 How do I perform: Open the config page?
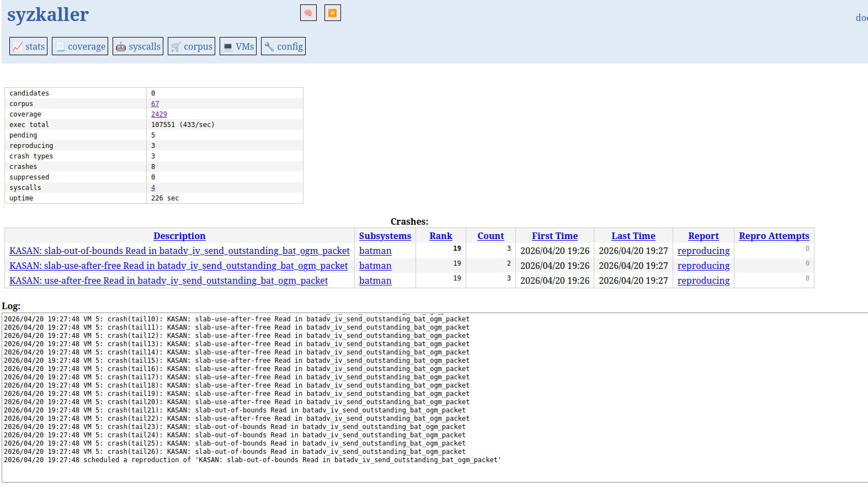[x=283, y=46]
